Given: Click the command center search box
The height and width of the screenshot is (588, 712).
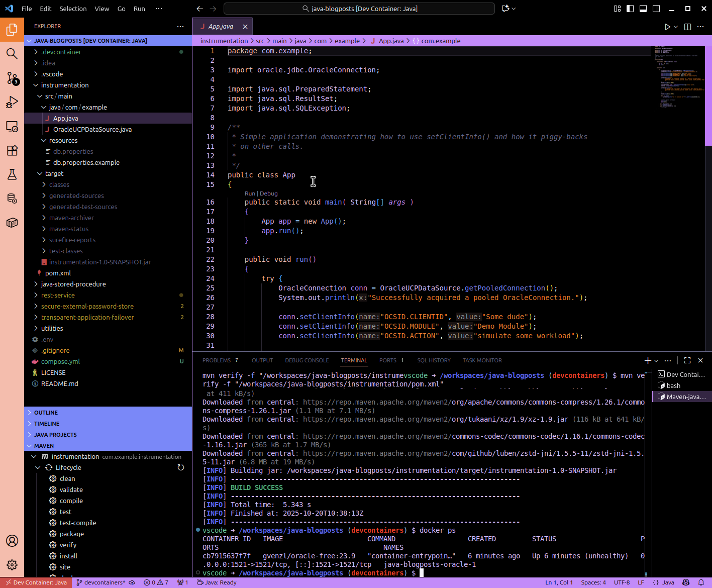Looking at the screenshot, I should tap(359, 9).
